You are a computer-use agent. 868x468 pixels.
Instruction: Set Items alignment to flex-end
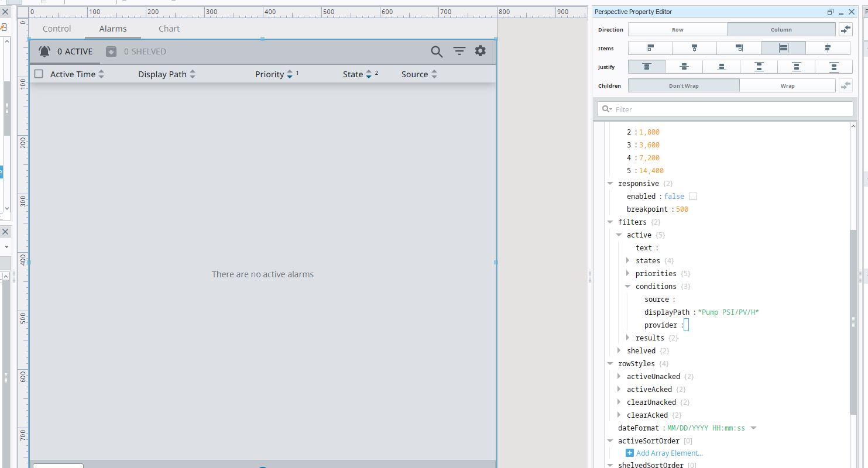point(739,48)
